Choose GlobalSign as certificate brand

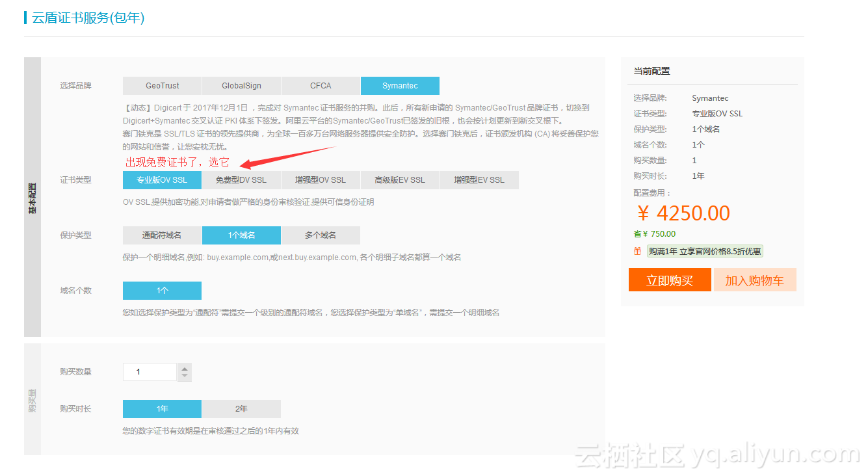tap(241, 86)
